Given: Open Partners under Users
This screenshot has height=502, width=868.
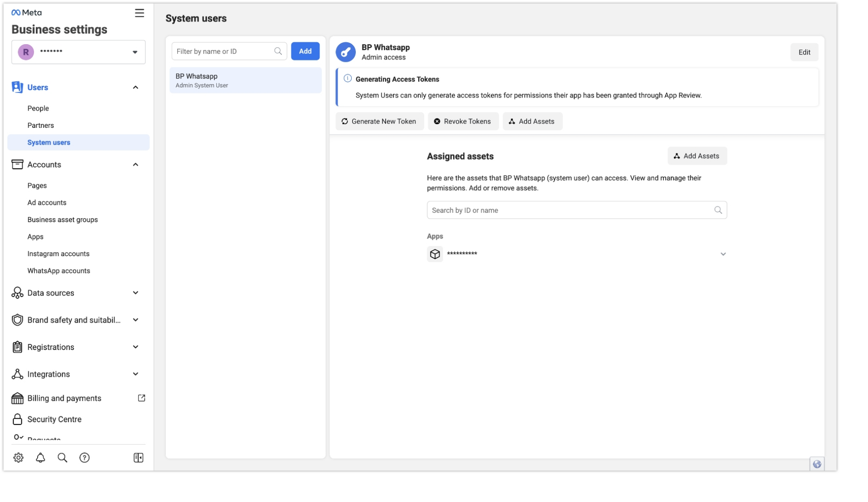Looking at the screenshot, I should (40, 125).
